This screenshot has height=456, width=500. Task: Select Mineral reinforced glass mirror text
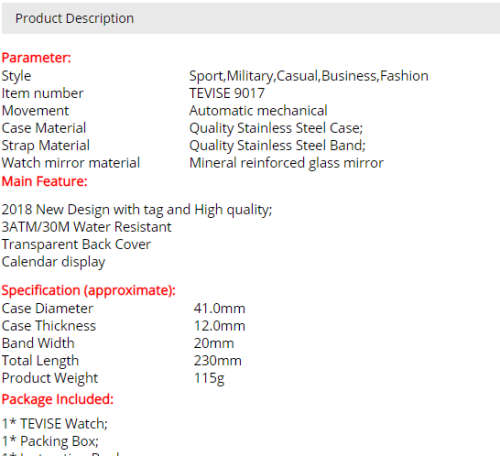click(286, 163)
